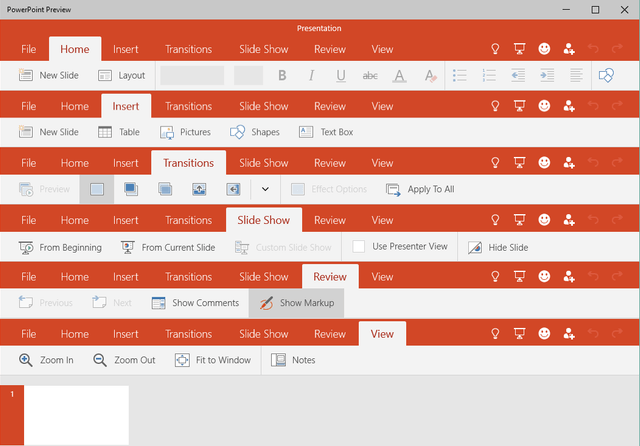The height and width of the screenshot is (446, 640).
Task: Toggle Show Comments pane
Action: click(x=195, y=303)
